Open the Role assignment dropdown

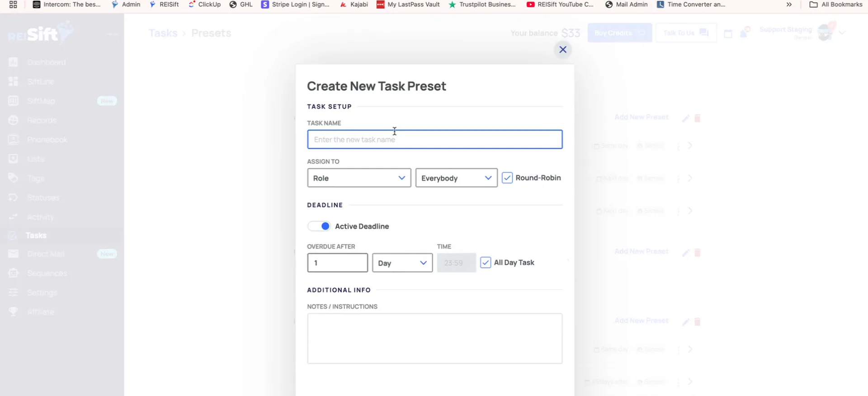(x=359, y=178)
